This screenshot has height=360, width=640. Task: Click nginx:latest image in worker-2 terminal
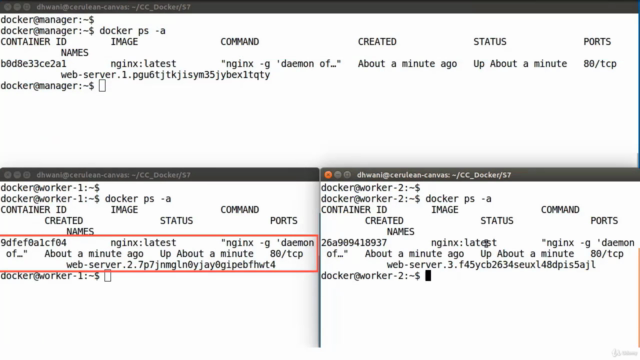click(x=464, y=243)
